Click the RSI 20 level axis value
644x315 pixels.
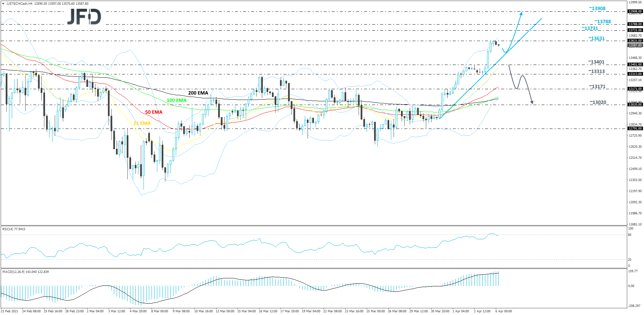pyautogui.click(x=630, y=260)
